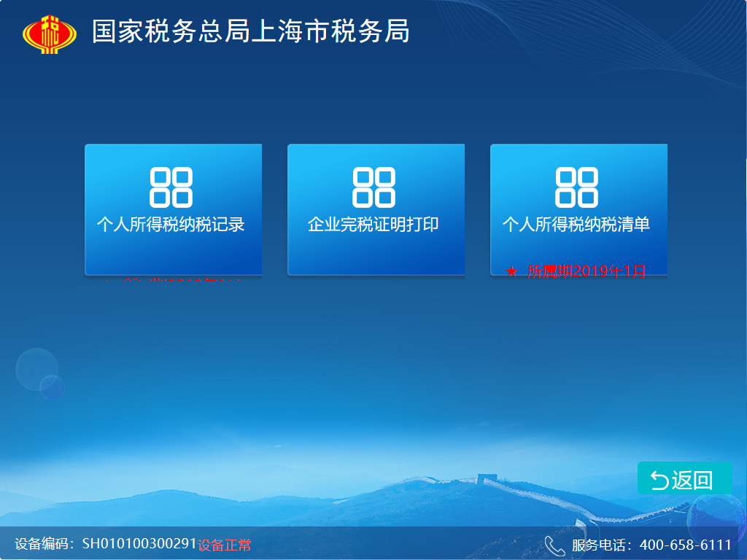Click service number 400-658-6111
This screenshot has height=560, width=747.
point(685,545)
